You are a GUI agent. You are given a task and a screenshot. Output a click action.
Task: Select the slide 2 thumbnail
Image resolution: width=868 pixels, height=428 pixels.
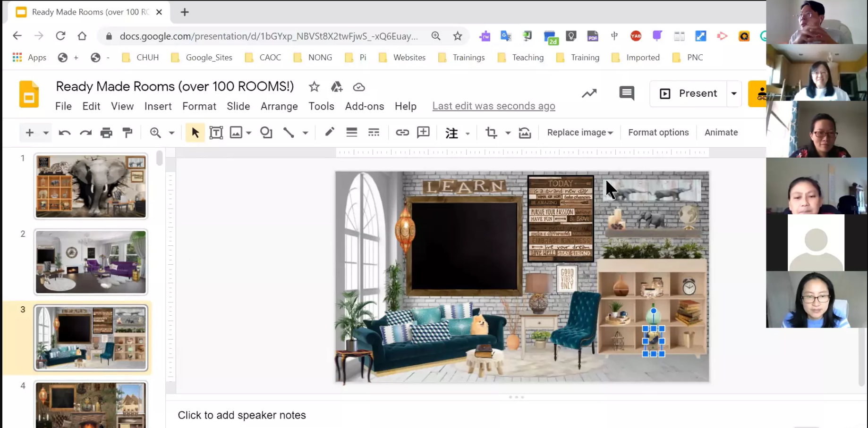coord(91,262)
